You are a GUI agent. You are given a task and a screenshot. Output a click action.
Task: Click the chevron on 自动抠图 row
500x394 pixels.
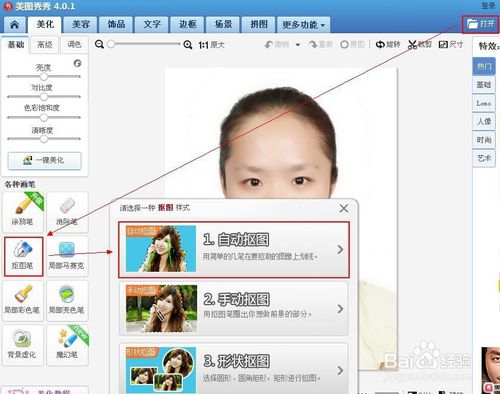340,249
